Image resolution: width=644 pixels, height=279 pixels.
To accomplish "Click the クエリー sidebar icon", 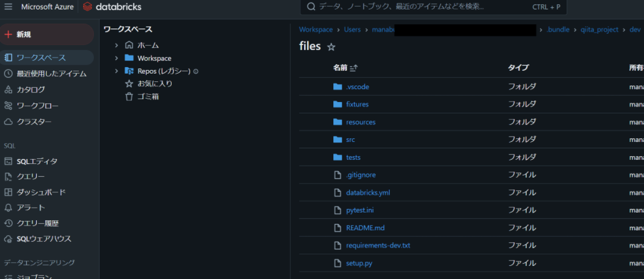I will pyautogui.click(x=8, y=177).
